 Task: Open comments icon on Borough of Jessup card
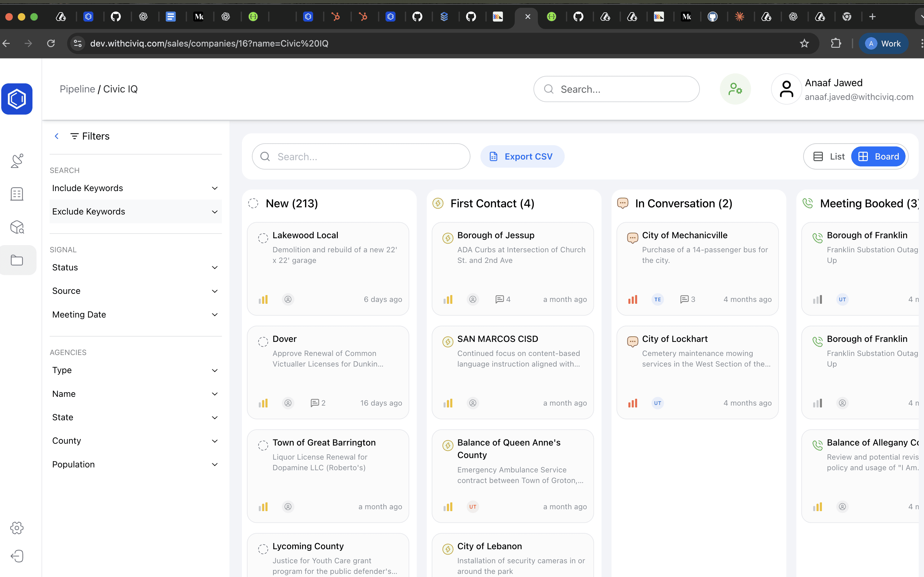(x=499, y=299)
